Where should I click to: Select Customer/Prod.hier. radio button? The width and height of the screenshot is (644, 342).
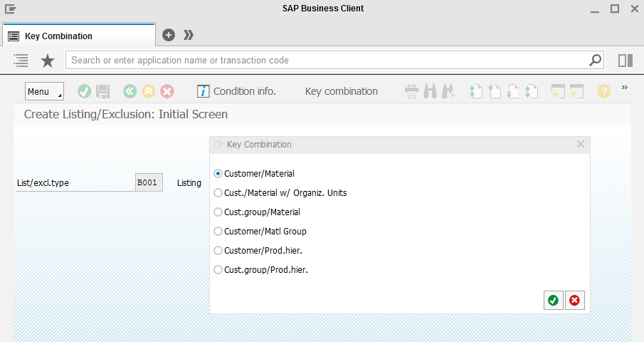point(218,250)
